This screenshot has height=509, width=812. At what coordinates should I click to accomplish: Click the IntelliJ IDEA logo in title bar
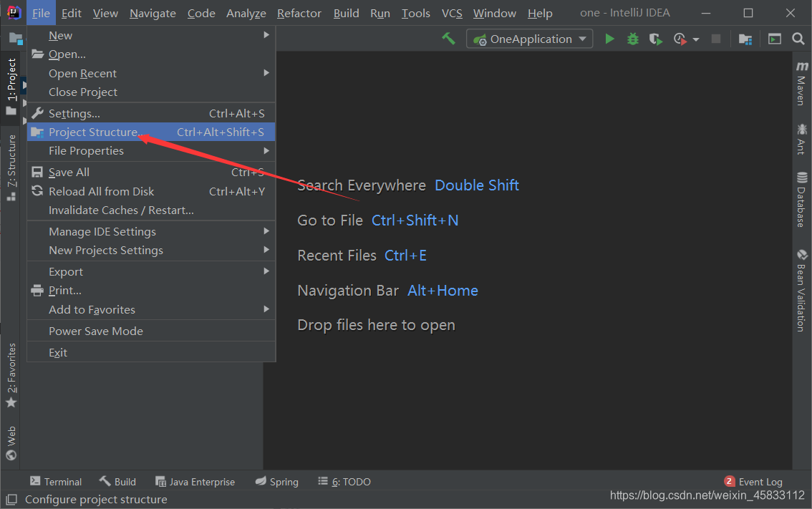tap(14, 12)
